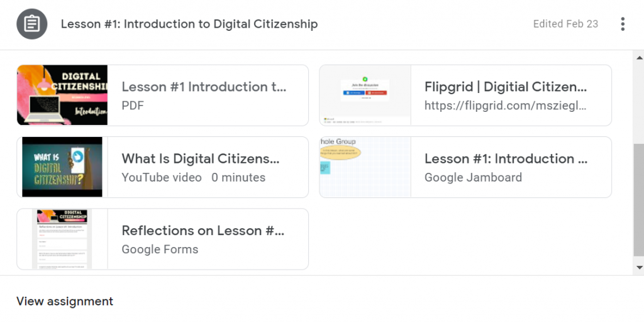Screen dimensions: 644x323
Task: Open the What Is Digital Citizenship video thumbnail
Action: click(x=62, y=167)
